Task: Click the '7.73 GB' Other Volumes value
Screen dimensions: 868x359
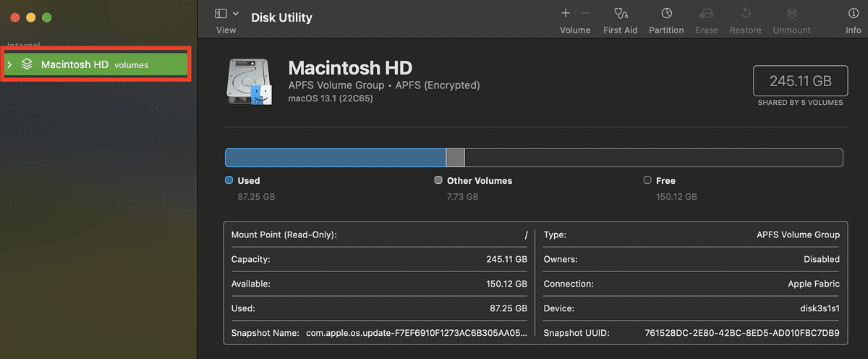Action: point(463,197)
